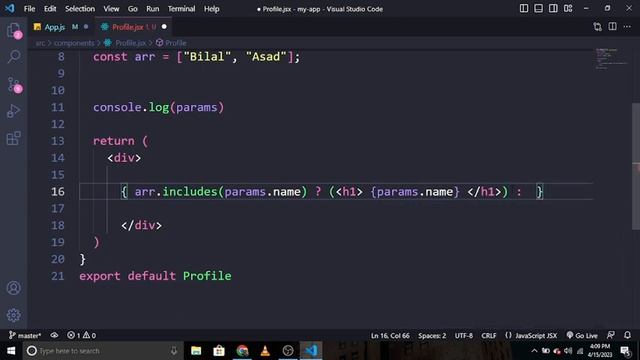Click the feedback icon in status bar
Viewport: 640px width, 360px height.
[x=611, y=336]
